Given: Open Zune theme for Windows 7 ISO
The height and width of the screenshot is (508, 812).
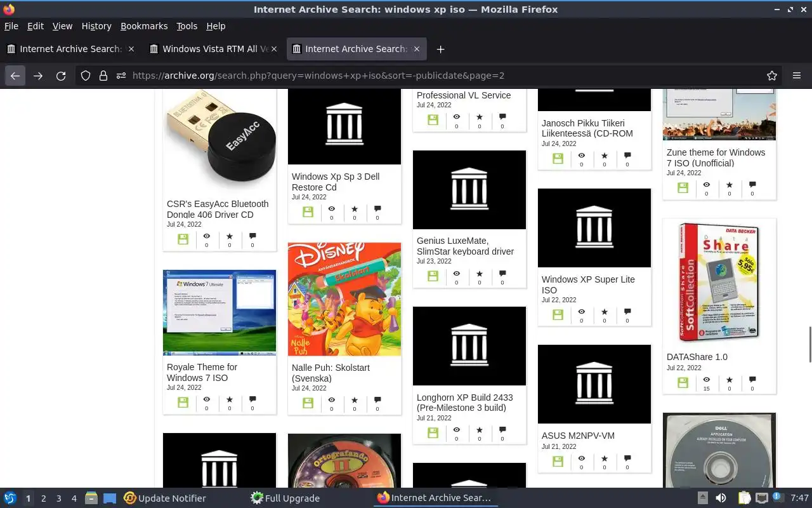Looking at the screenshot, I should click(716, 157).
